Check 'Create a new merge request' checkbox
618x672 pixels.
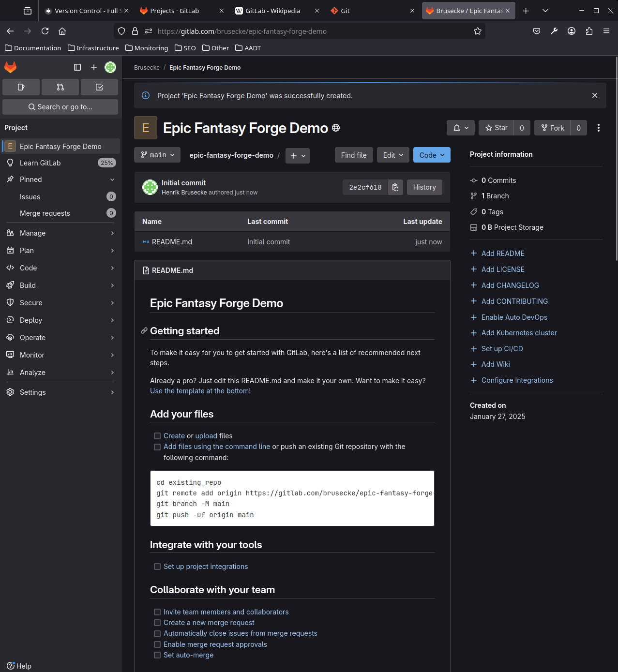click(x=157, y=623)
